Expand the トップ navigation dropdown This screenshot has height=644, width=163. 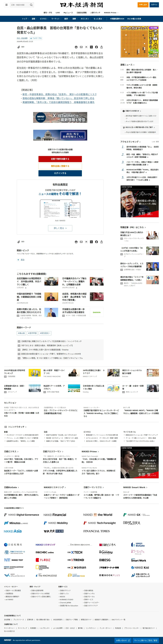click(25, 19)
